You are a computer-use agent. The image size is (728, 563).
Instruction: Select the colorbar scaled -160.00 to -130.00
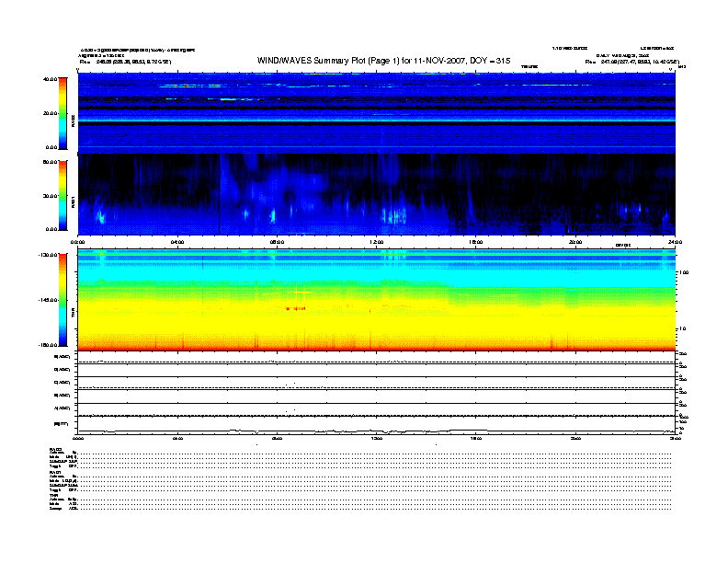tap(63, 300)
